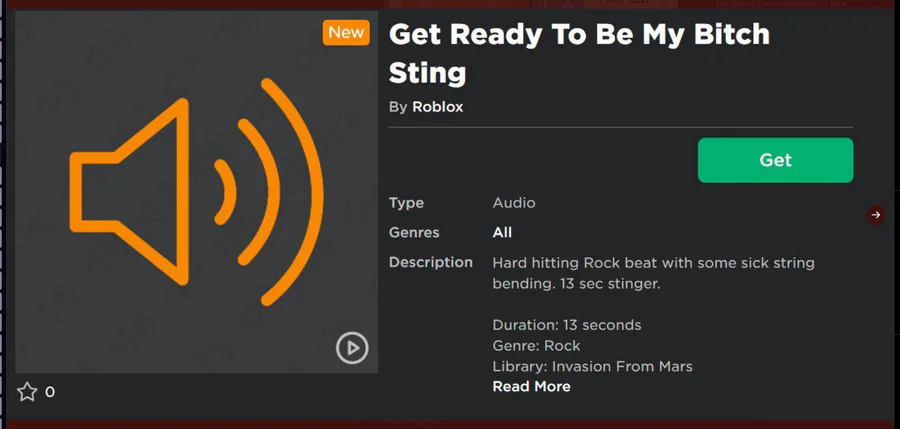This screenshot has height=429, width=900.
Task: Open the All genres link
Action: (x=502, y=233)
